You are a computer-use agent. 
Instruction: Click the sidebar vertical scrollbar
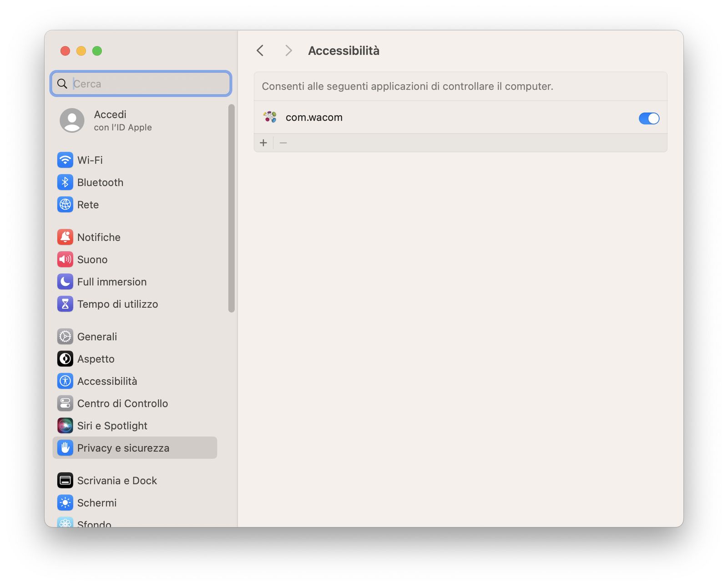[232, 208]
